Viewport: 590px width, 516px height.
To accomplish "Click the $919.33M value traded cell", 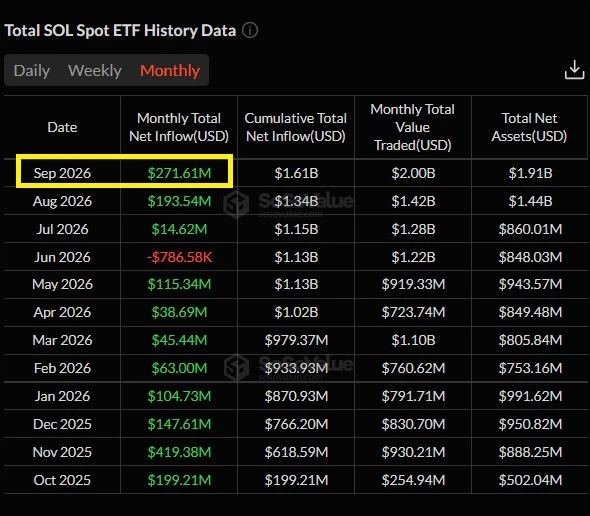I will [413, 284].
